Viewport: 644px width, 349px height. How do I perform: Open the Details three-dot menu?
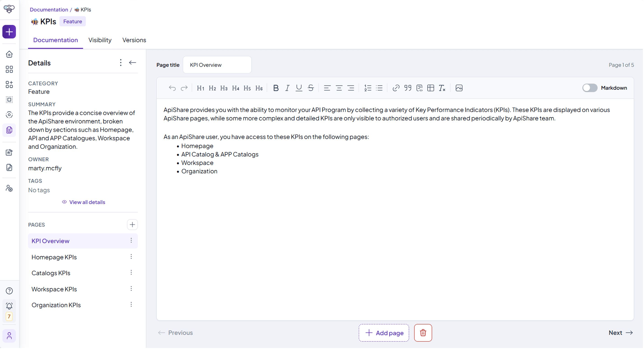click(x=121, y=63)
